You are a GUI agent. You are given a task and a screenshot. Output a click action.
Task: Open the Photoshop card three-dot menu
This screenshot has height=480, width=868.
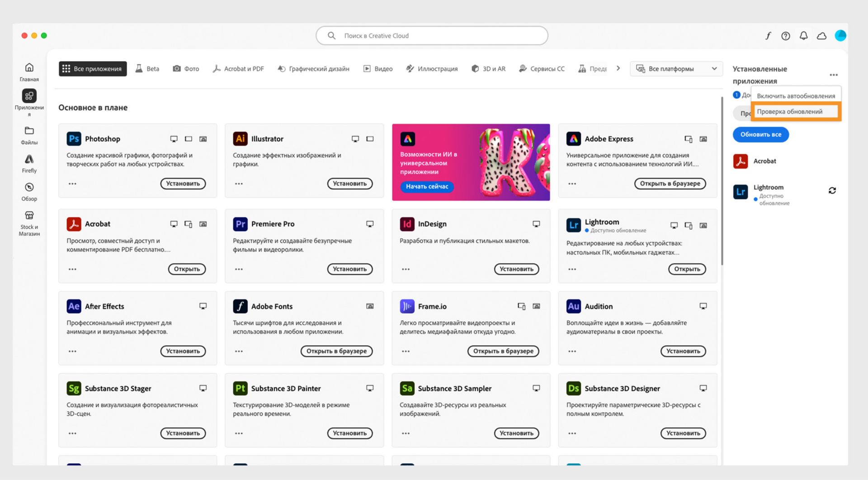pos(72,184)
